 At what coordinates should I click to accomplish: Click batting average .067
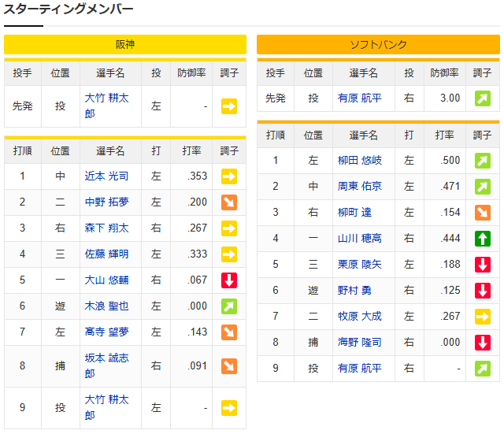198,280
